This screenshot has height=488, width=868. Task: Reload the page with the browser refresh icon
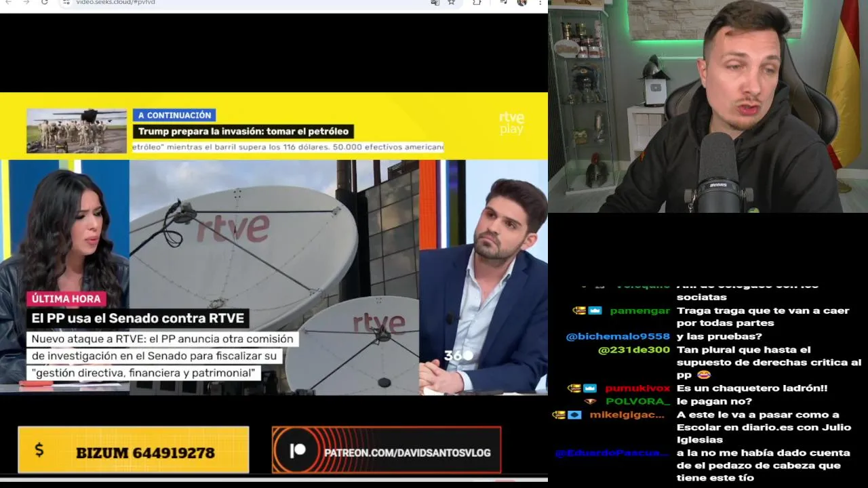click(x=44, y=2)
